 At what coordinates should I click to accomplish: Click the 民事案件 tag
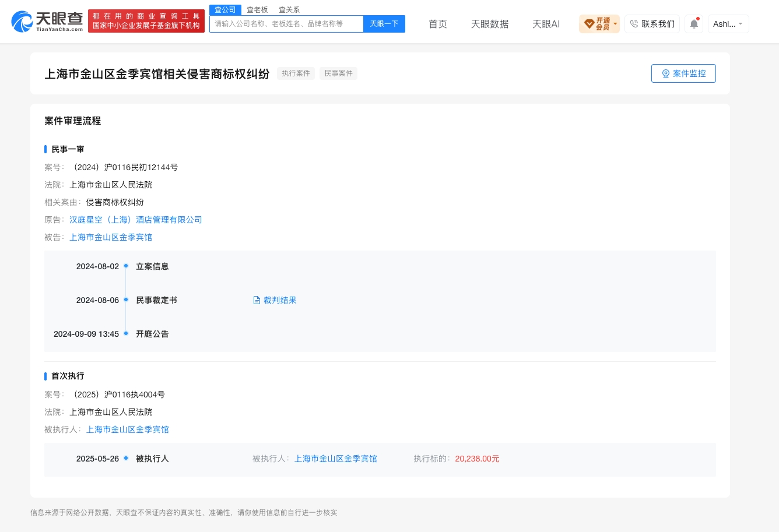pyautogui.click(x=338, y=73)
